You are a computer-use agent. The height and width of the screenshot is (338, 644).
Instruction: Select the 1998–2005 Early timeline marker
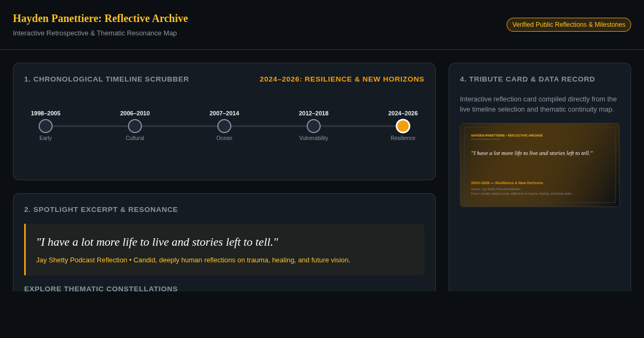point(46,126)
